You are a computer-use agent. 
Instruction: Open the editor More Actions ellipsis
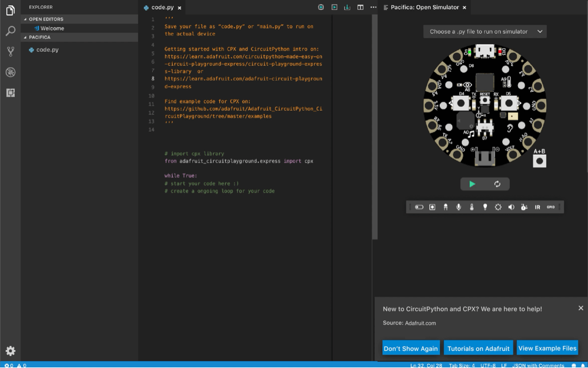coord(373,7)
